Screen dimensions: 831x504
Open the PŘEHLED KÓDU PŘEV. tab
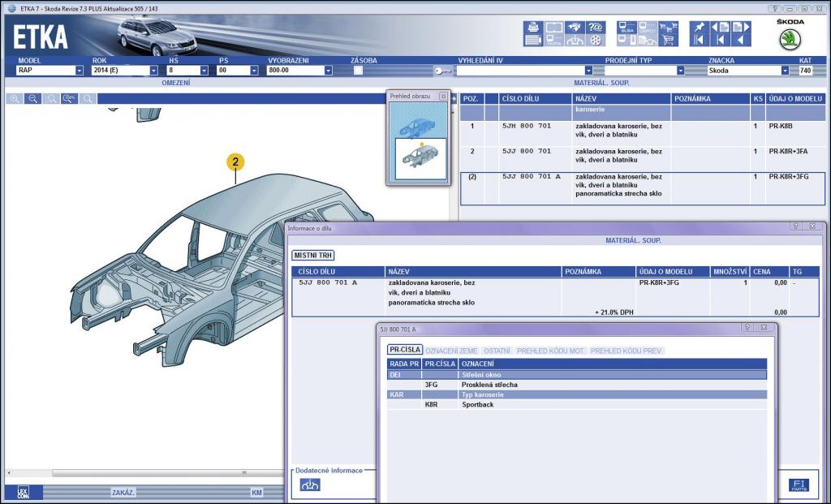click(626, 351)
